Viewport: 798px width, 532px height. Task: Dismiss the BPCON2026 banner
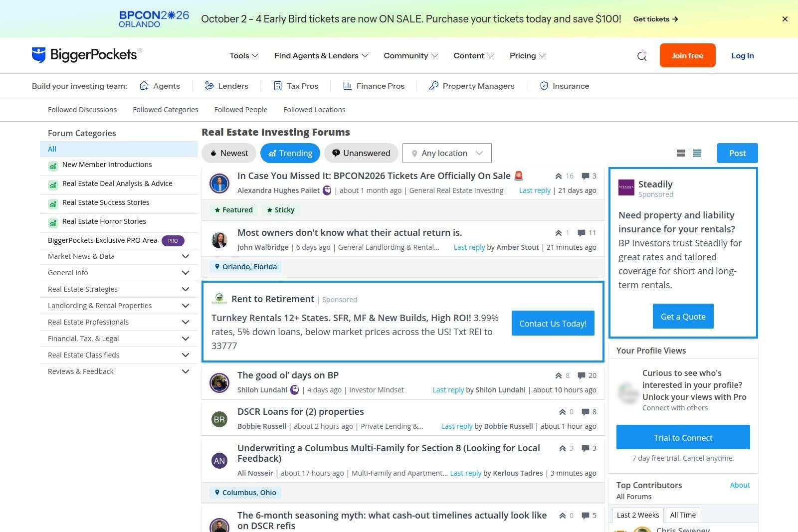[785, 19]
